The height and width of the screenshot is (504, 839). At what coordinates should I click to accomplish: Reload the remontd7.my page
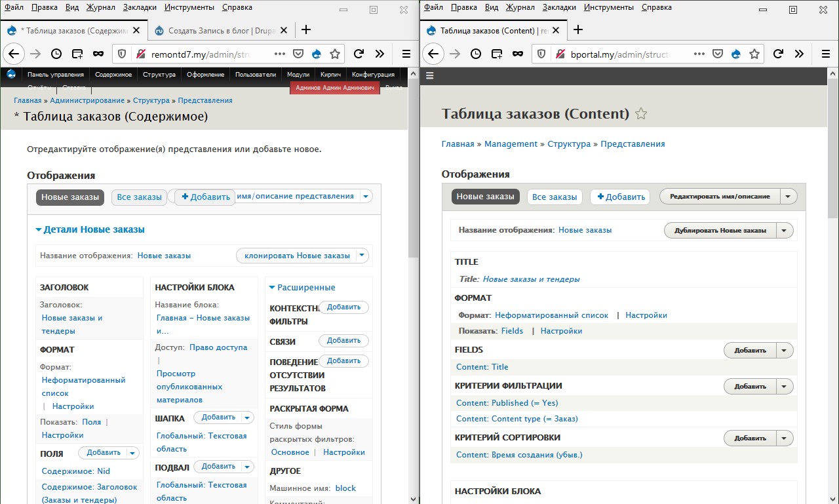pos(359,54)
